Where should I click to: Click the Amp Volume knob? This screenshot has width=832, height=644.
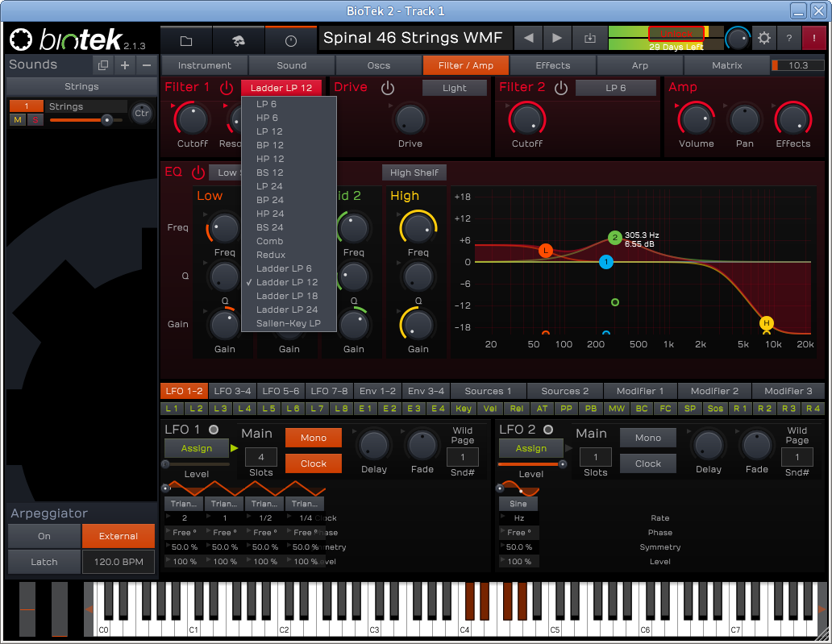pos(696,119)
